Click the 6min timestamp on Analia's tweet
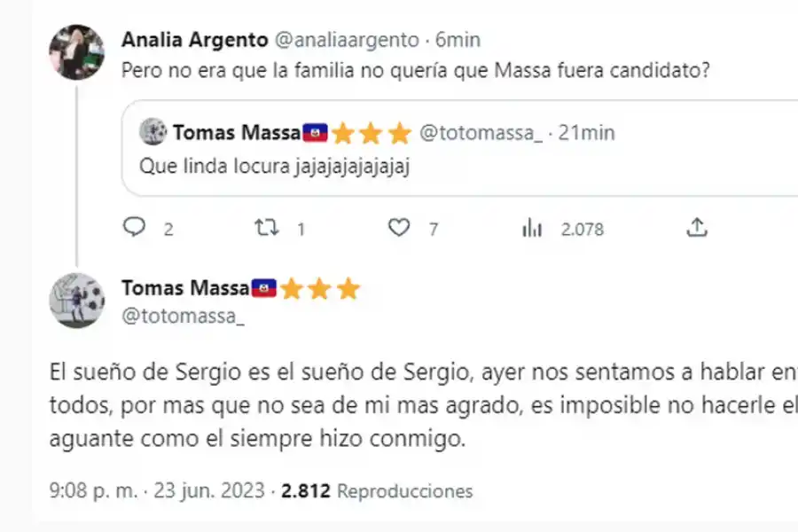The width and height of the screenshot is (798, 532). (x=459, y=39)
